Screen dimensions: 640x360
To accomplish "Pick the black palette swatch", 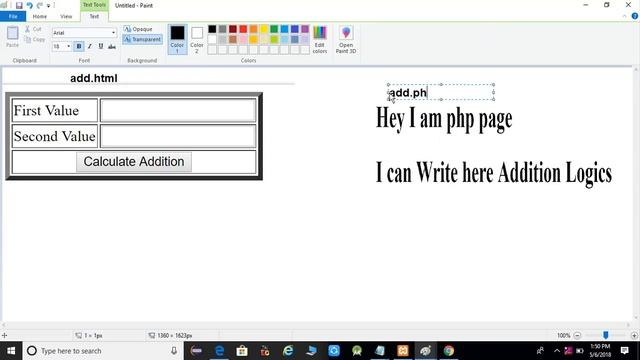I will [212, 29].
